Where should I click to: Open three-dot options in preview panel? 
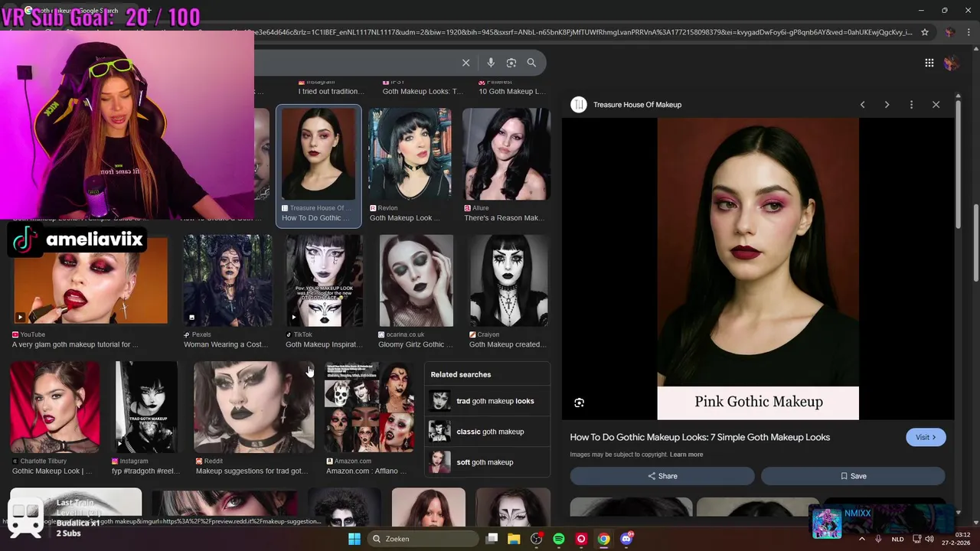pyautogui.click(x=911, y=105)
